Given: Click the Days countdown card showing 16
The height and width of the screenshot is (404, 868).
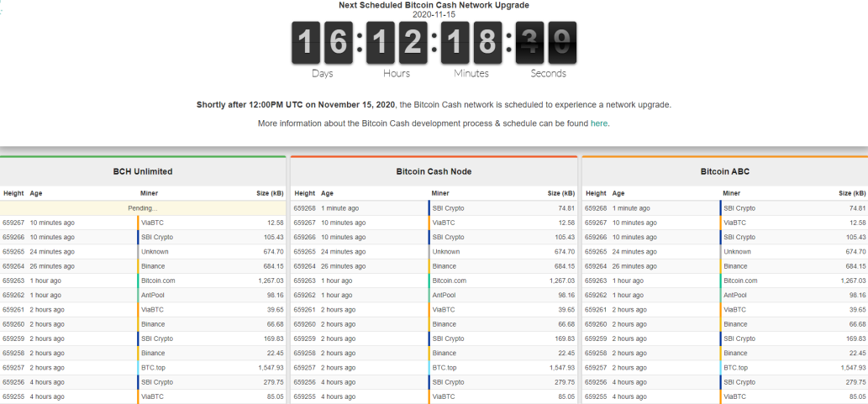Looking at the screenshot, I should [x=322, y=43].
